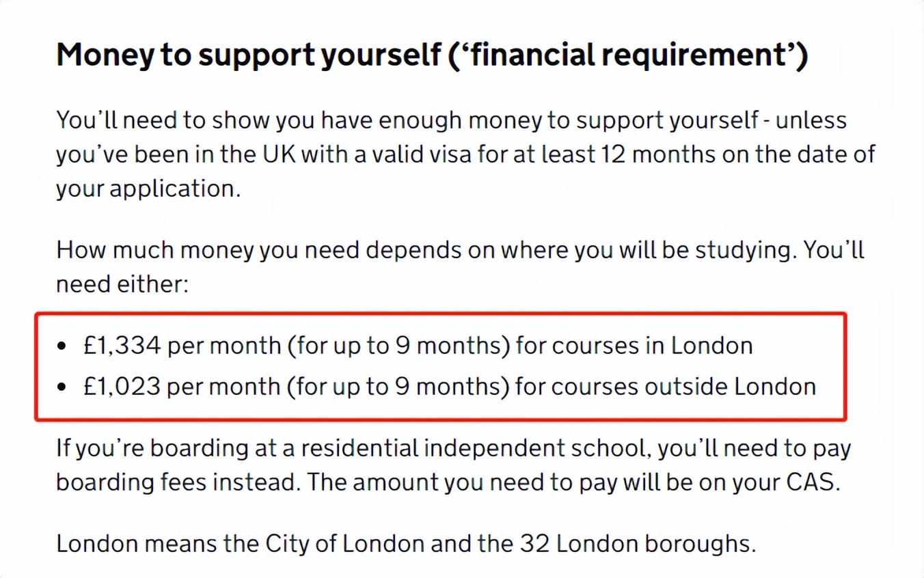Click '(for up to 9 months)' in London bullet
Viewport: 924px width, 578px height.
click(398, 346)
